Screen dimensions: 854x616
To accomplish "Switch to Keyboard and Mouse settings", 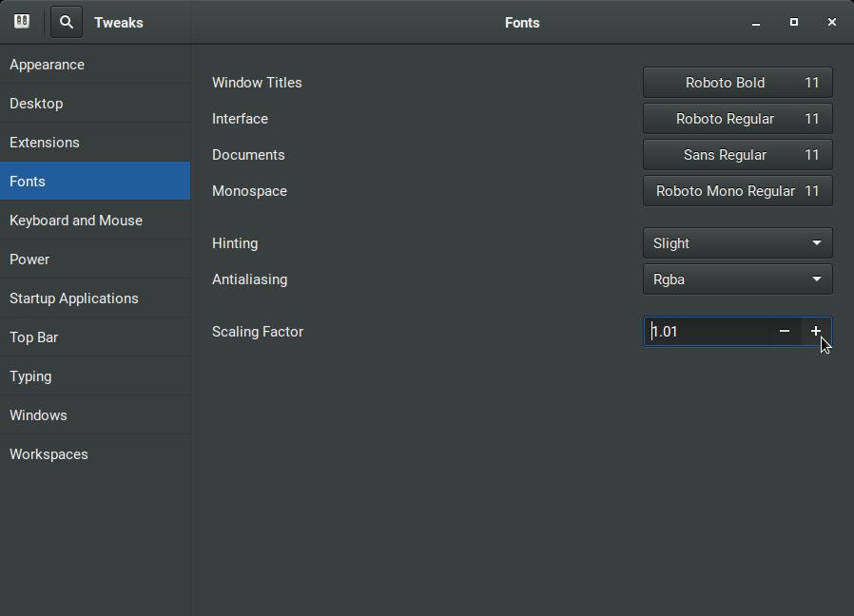I will [76, 221].
